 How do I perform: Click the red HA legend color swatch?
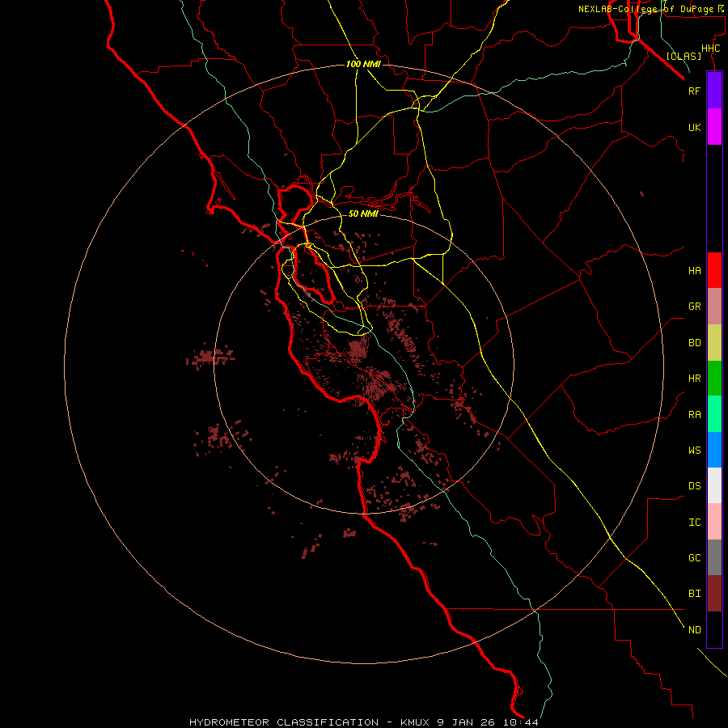714,270
